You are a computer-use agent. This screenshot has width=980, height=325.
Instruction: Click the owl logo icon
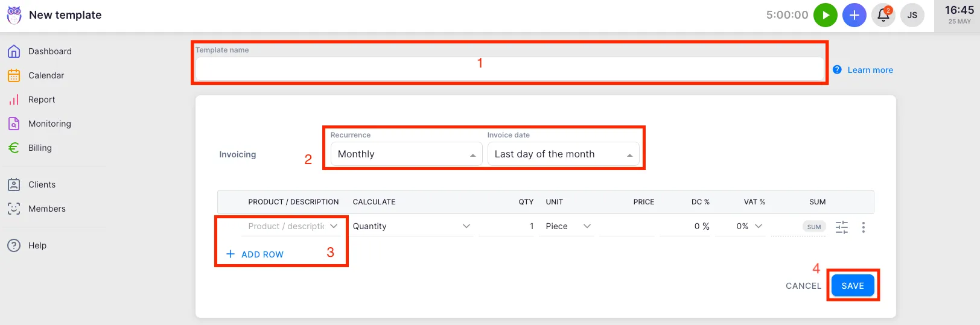(14, 15)
